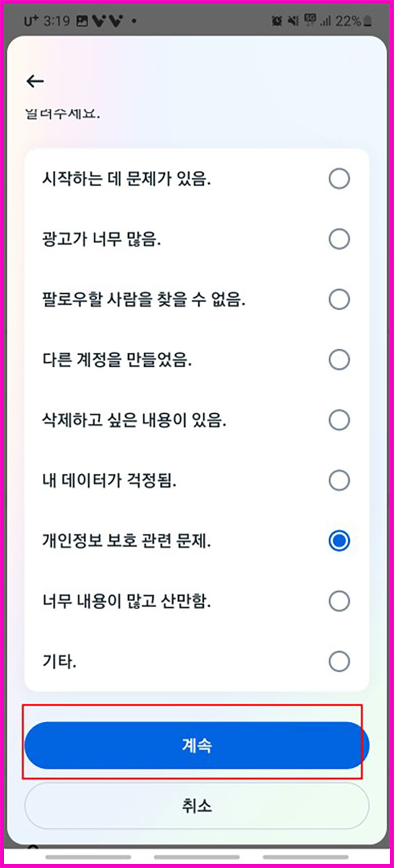This screenshot has height=868, width=394.
Task: Tap the alarm clock status bar icon
Action: [277, 20]
